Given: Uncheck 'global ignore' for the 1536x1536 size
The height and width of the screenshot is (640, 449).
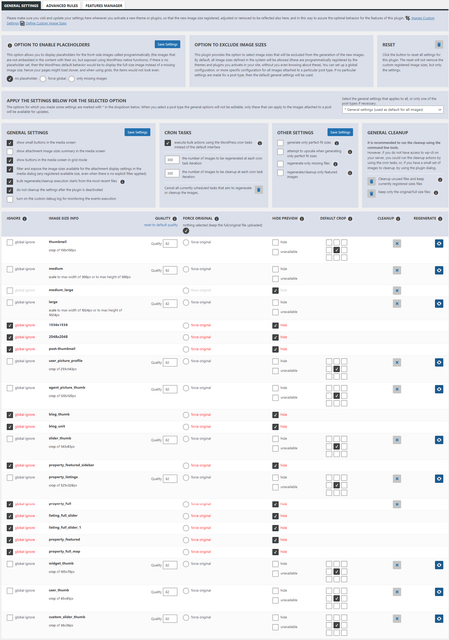Looking at the screenshot, I should [x=10, y=325].
